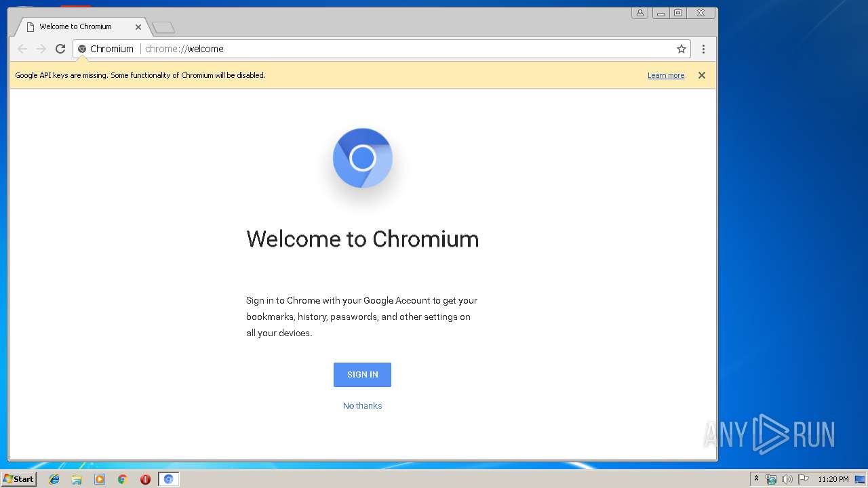The height and width of the screenshot is (488, 868).
Task: Click the Chromium logo on welcome page
Action: coord(363,158)
